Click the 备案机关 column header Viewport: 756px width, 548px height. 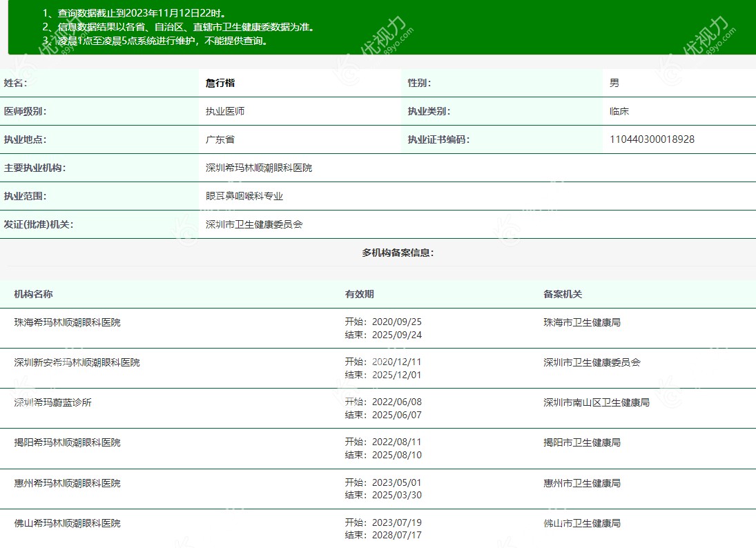(x=563, y=294)
